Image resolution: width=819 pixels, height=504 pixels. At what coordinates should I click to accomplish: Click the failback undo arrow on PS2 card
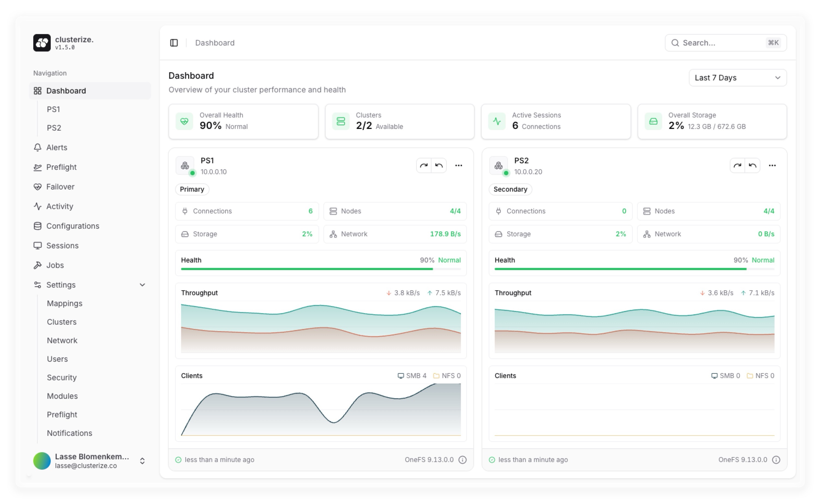pos(753,165)
